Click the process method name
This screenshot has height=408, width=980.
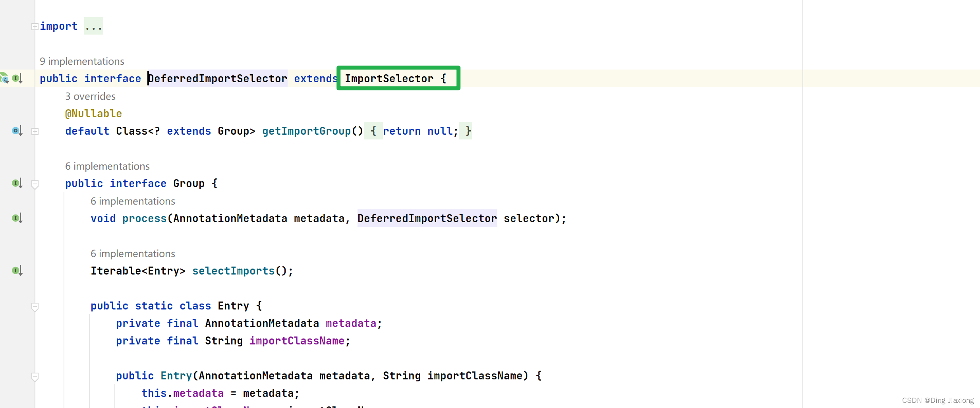(x=145, y=219)
